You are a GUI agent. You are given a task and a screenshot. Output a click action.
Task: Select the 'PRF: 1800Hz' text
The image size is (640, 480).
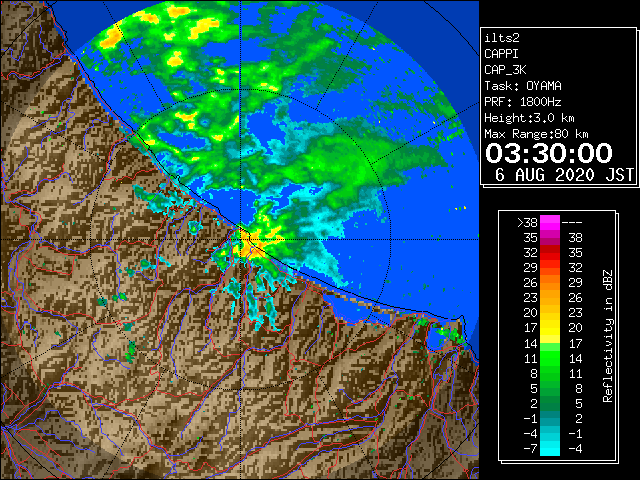pos(523,102)
